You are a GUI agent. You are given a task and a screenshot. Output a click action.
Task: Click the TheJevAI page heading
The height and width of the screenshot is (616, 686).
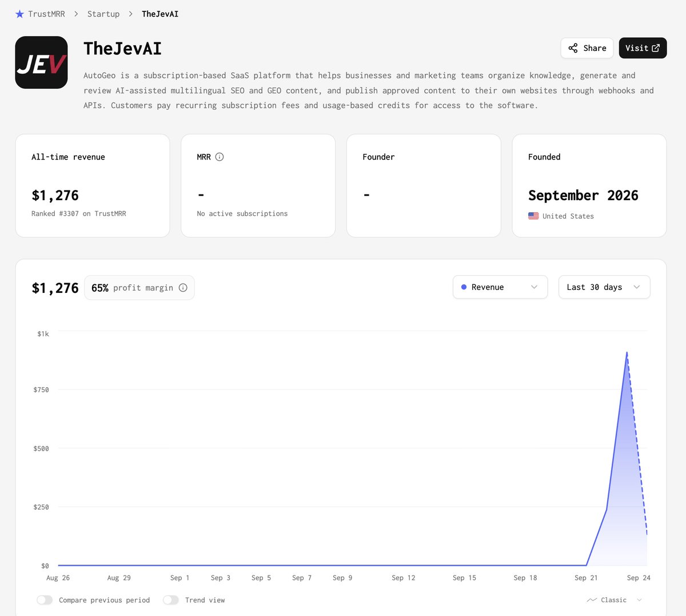122,49
